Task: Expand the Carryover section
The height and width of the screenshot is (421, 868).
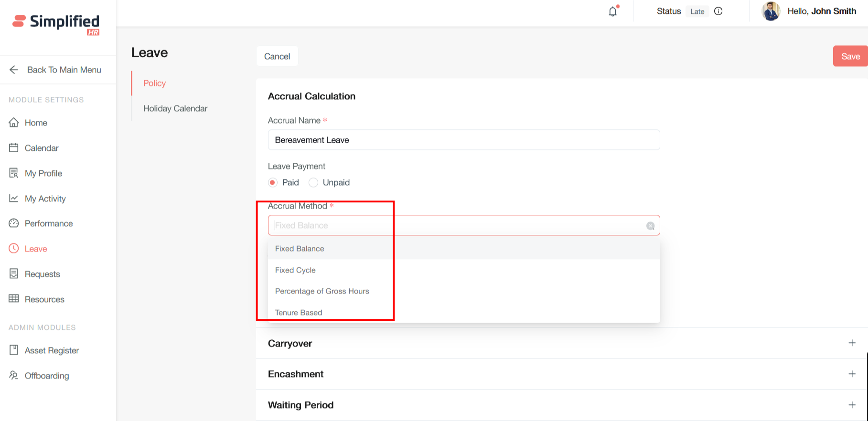Action: [852, 343]
